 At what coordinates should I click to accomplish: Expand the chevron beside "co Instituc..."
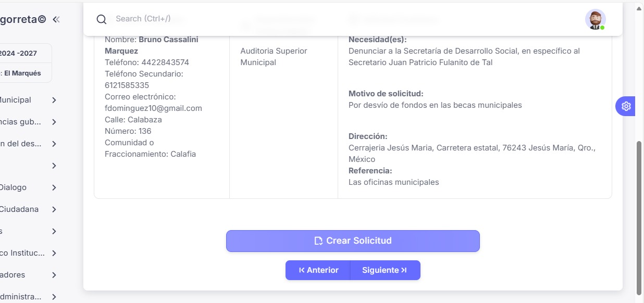tap(54, 253)
